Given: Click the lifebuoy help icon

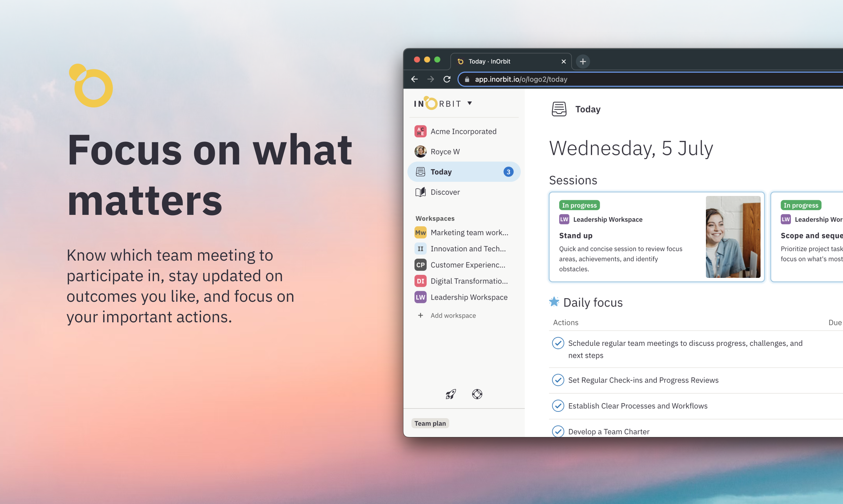Looking at the screenshot, I should point(477,394).
